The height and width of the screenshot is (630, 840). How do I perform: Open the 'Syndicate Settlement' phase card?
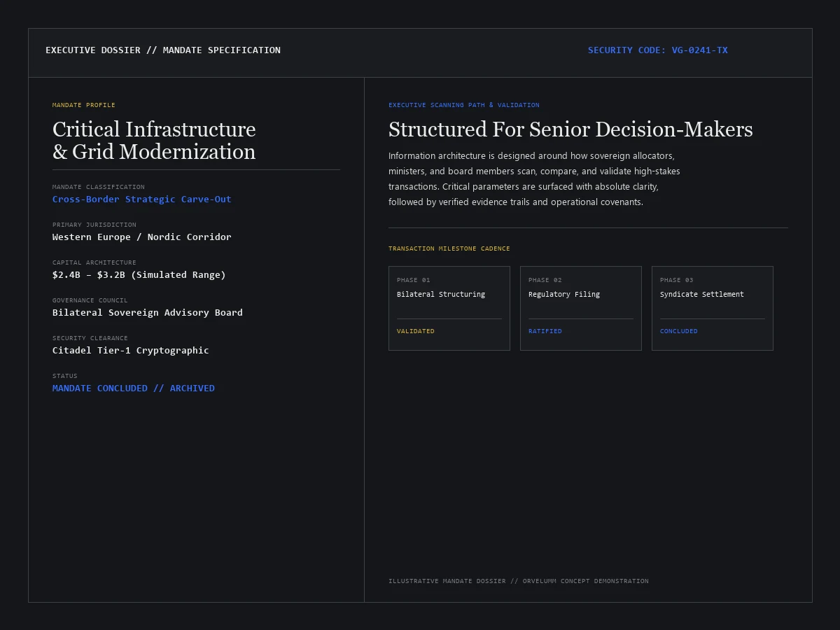coord(713,308)
